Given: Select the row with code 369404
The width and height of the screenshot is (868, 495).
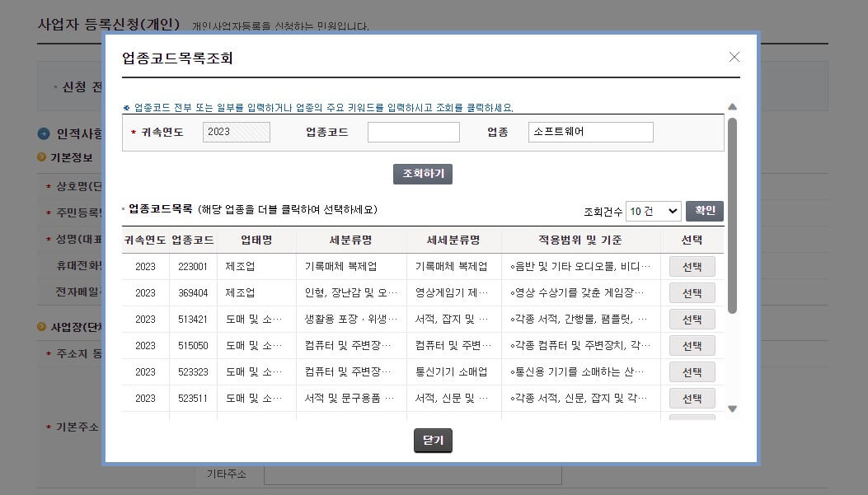Looking at the screenshot, I should click(x=692, y=293).
